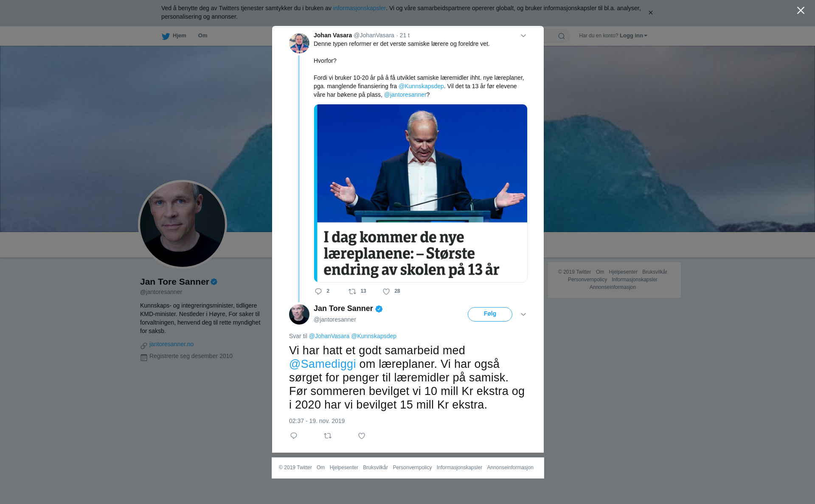815x504 pixels.
Task: Dismiss the cookie notice banner
Action: point(650,13)
